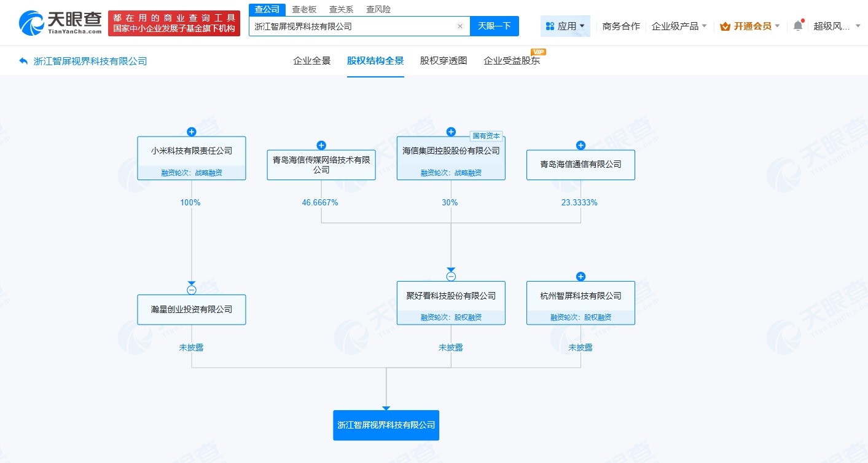Expand 青岛海信通信有限公司 shareholders

pos(580,145)
